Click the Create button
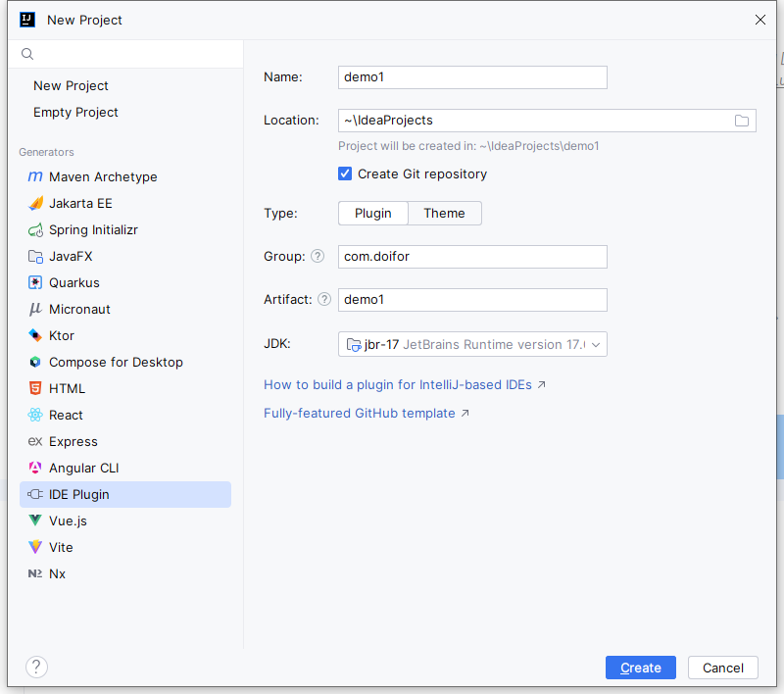Image resolution: width=784 pixels, height=694 pixels. click(641, 668)
